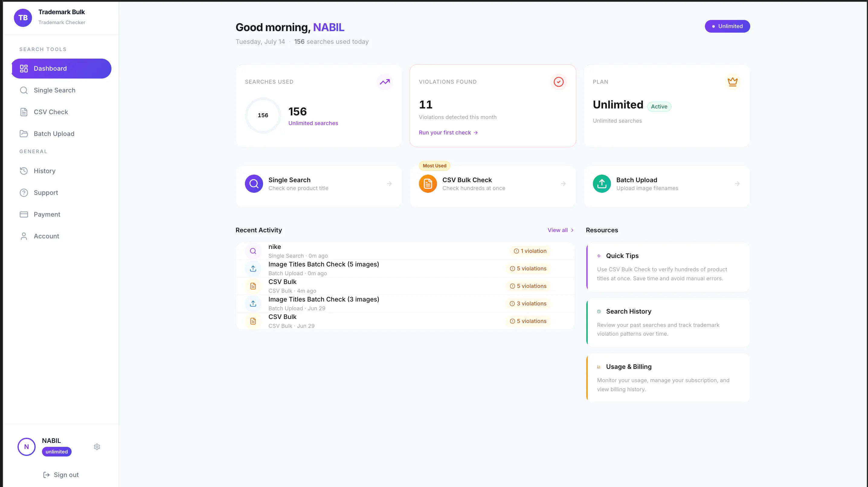Click the Account person icon in sidebar
Screen dimensions: 868x487
click(x=24, y=236)
